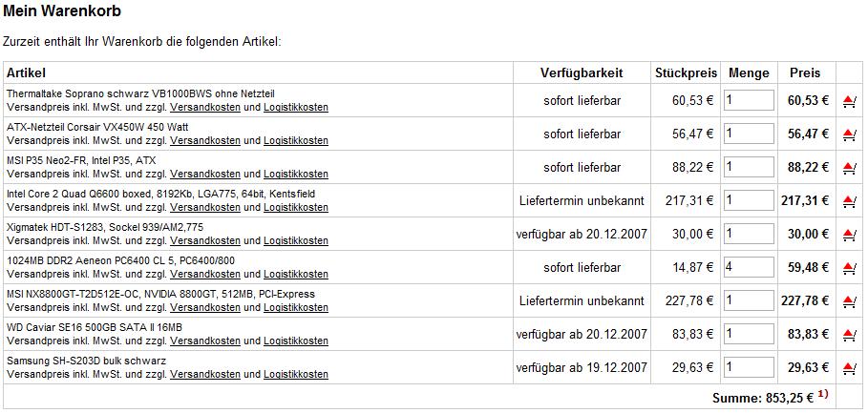Image resolution: width=868 pixels, height=413 pixels.
Task: Remove Thermaltake Soprano case from cart
Action: click(849, 101)
